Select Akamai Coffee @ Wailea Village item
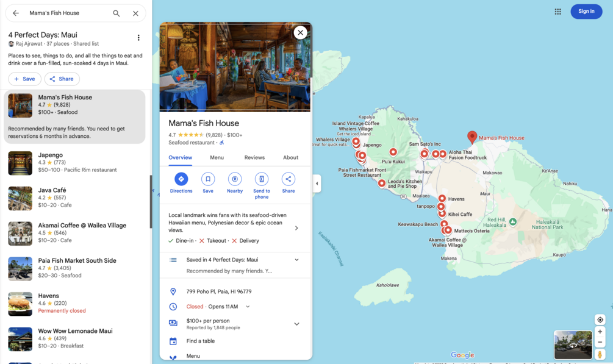Viewport: 613px width, 364px height. (x=74, y=233)
